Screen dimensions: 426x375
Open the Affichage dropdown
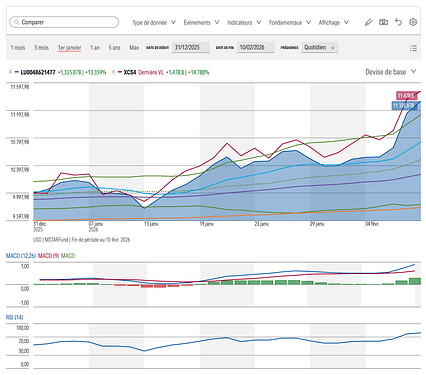[333, 22]
